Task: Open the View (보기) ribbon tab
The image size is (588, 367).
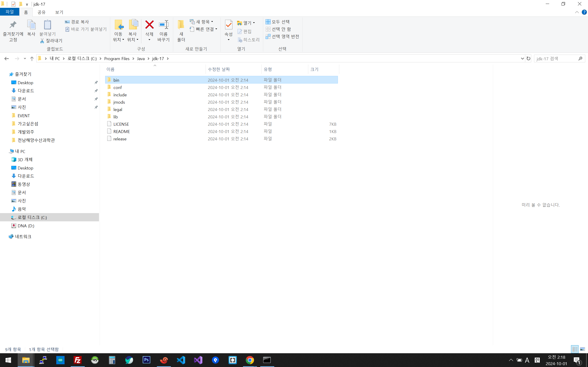Action: point(59,12)
